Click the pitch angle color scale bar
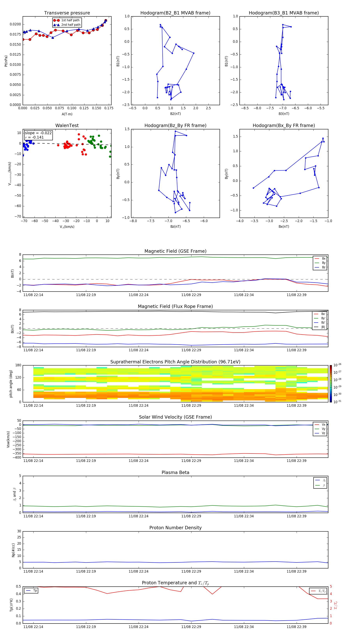Screen dimensions: 351x644 click(331, 384)
